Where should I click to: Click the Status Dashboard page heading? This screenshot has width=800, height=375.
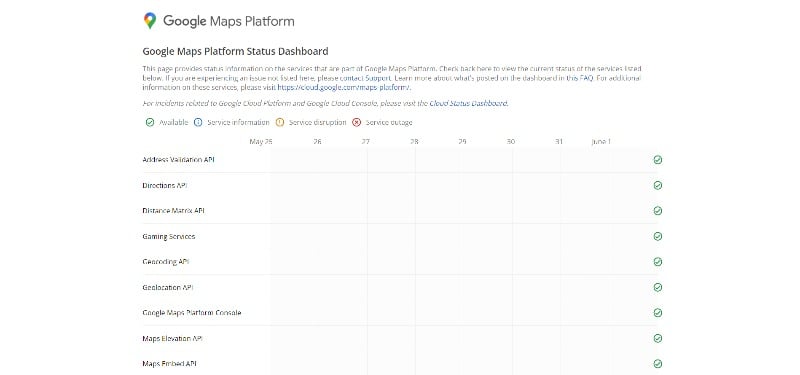tap(235, 51)
